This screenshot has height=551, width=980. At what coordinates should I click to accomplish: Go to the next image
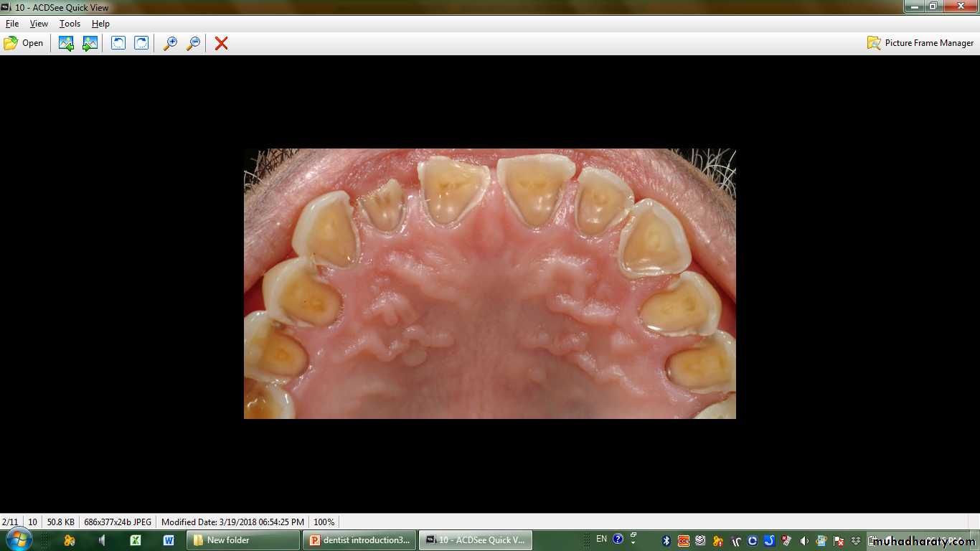point(90,43)
